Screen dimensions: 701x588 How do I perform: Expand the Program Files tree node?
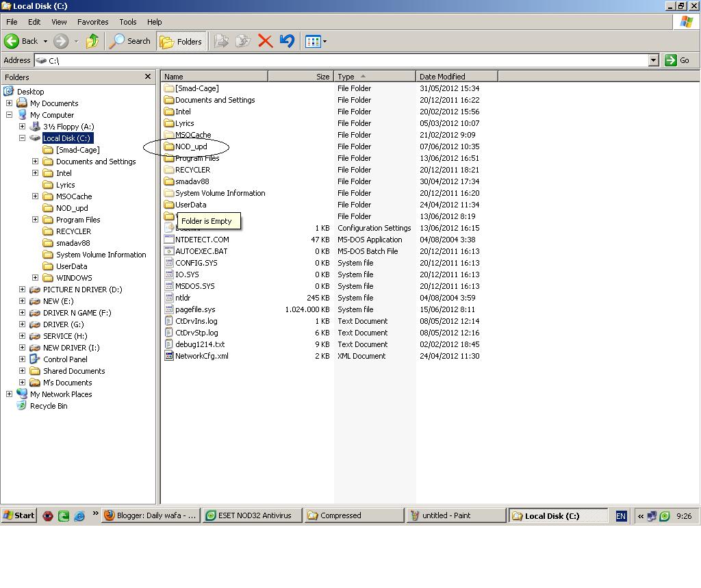pyautogui.click(x=36, y=220)
